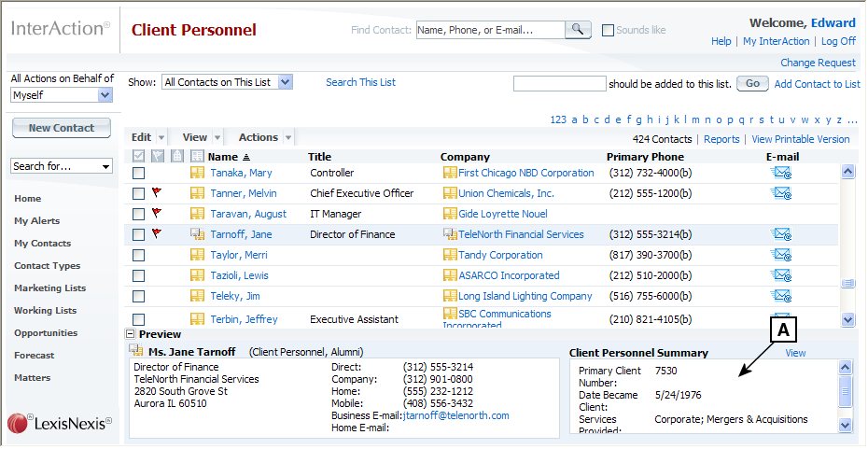
Task: Click red flag icon in Tanner, Melvin row
Action: click(x=157, y=192)
